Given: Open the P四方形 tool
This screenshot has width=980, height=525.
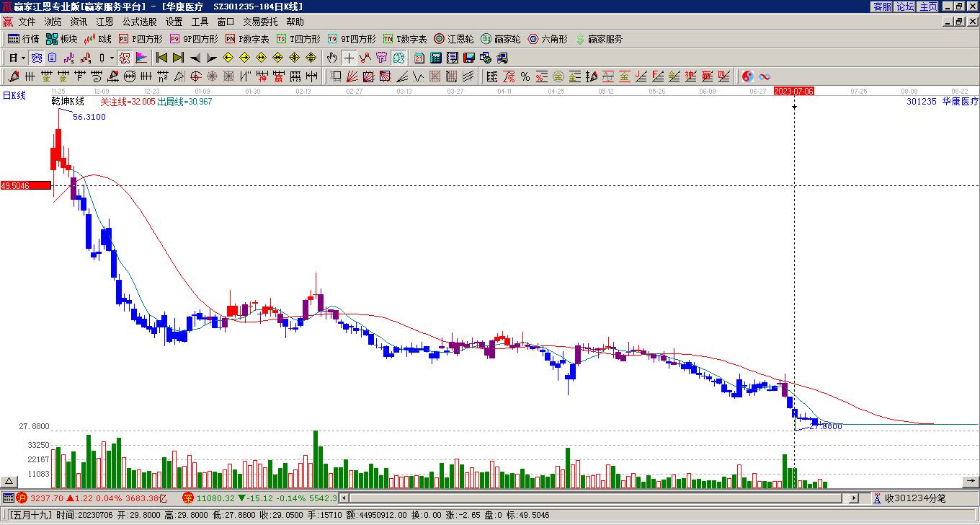Looking at the screenshot, I should (x=141, y=39).
